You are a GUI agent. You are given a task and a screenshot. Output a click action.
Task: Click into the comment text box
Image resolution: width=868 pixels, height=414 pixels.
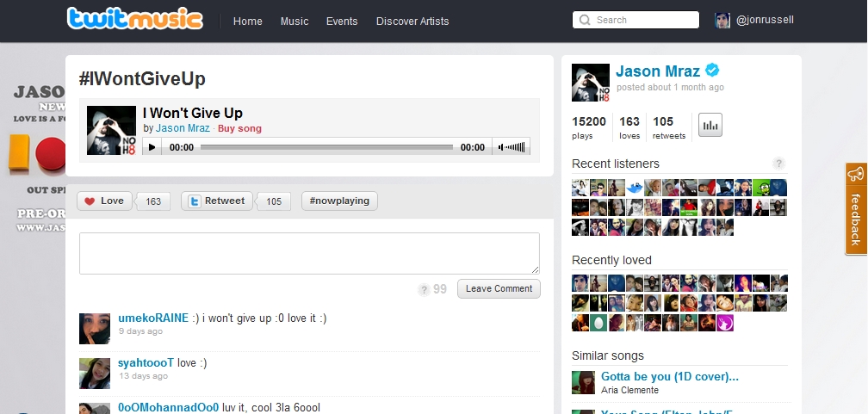pyautogui.click(x=309, y=253)
